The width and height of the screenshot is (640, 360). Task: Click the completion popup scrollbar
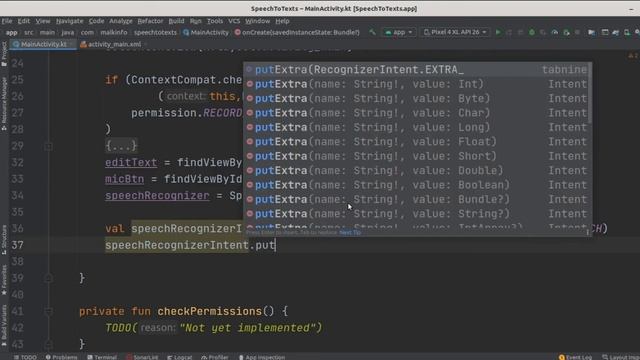tap(590, 93)
